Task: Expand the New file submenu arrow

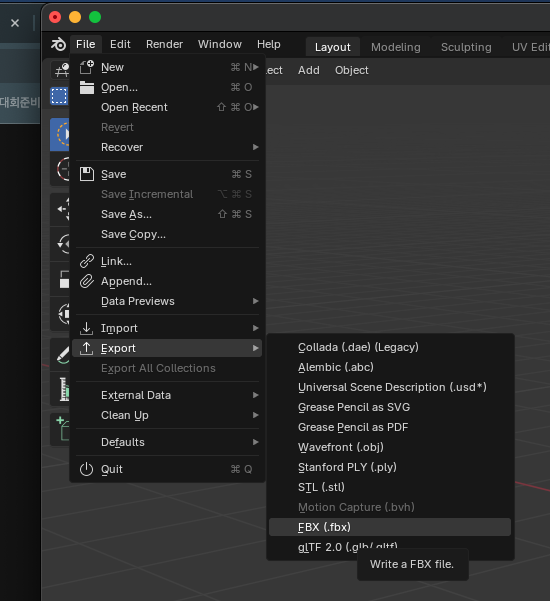Action: point(256,67)
